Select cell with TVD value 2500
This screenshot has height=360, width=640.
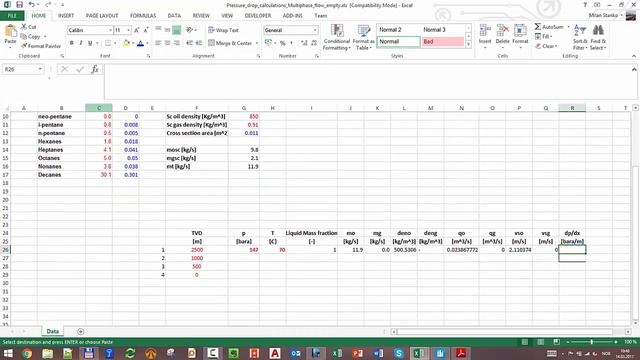[197, 249]
